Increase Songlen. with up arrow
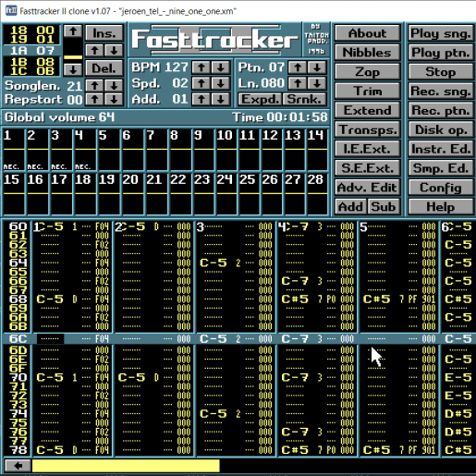 coord(94,86)
